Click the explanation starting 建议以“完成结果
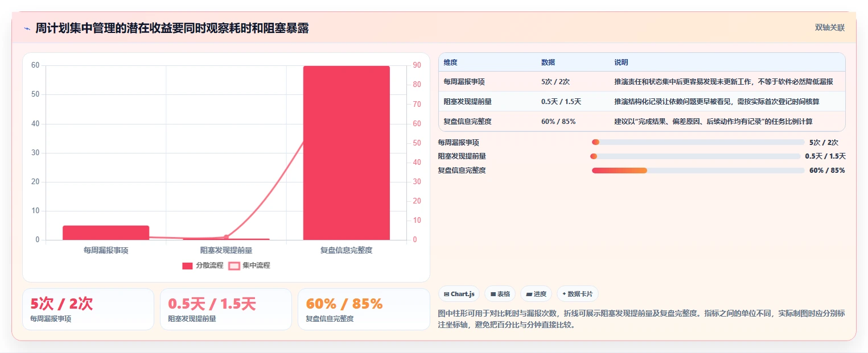 click(x=713, y=122)
